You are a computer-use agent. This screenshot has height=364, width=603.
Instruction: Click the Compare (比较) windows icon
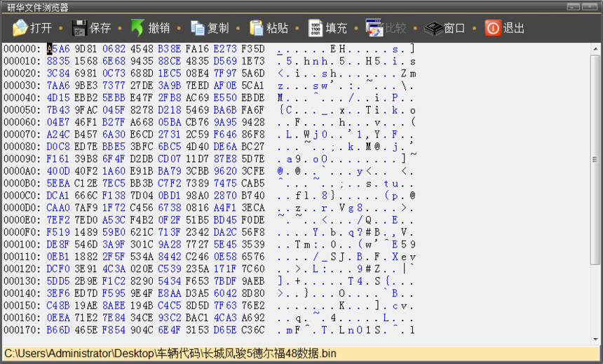[374, 28]
